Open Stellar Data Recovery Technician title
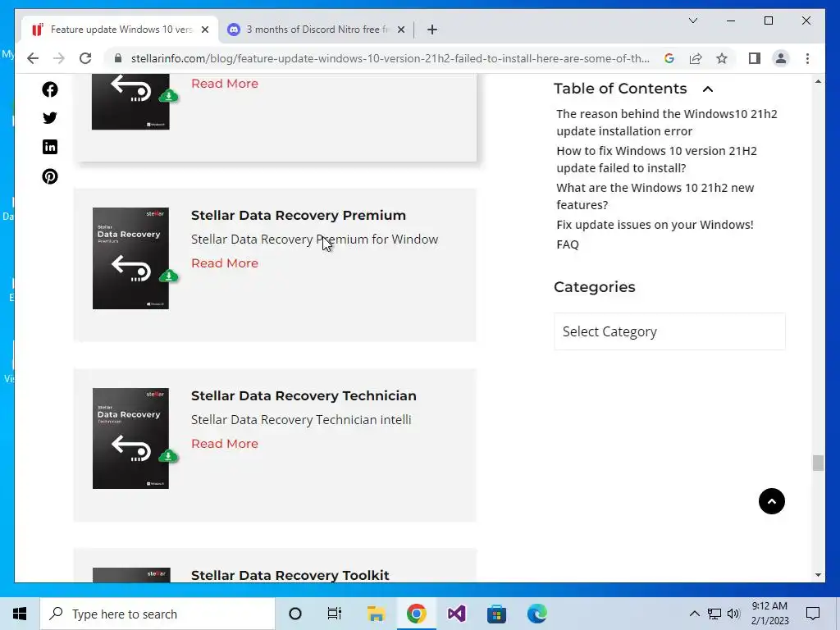The width and height of the screenshot is (840, 630). pos(304,396)
